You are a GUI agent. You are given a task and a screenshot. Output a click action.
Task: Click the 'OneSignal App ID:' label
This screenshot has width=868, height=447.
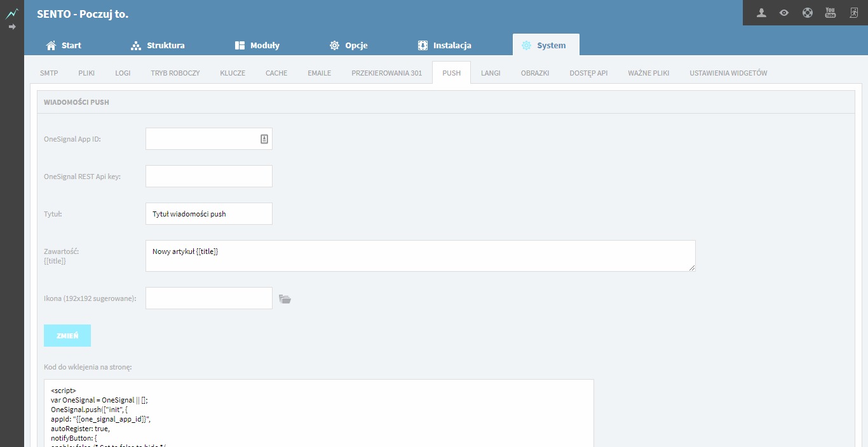[72, 139]
